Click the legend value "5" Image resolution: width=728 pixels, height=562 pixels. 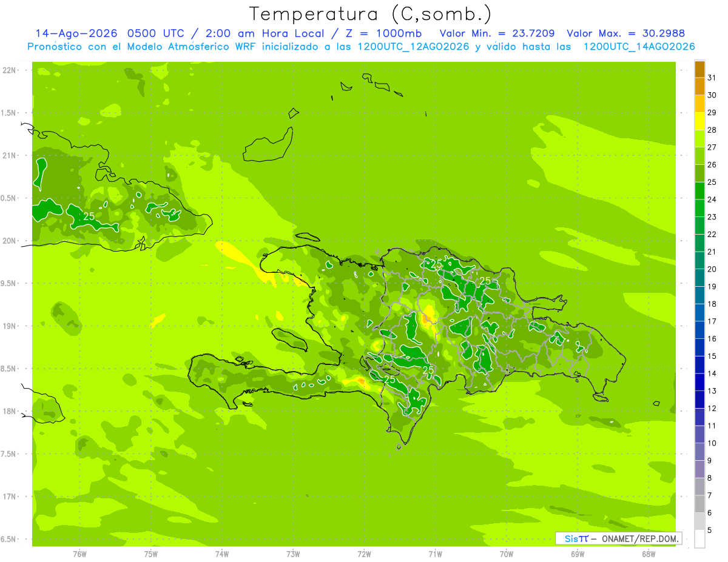tap(710, 530)
